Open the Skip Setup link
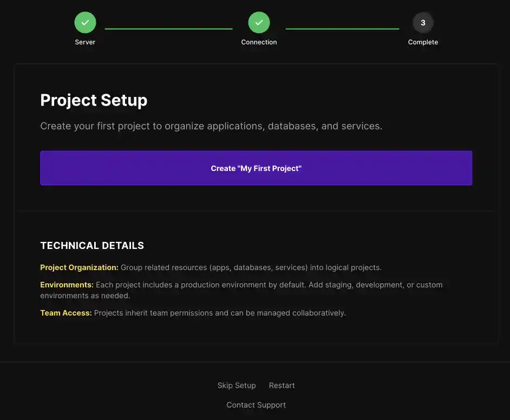 [236, 385]
